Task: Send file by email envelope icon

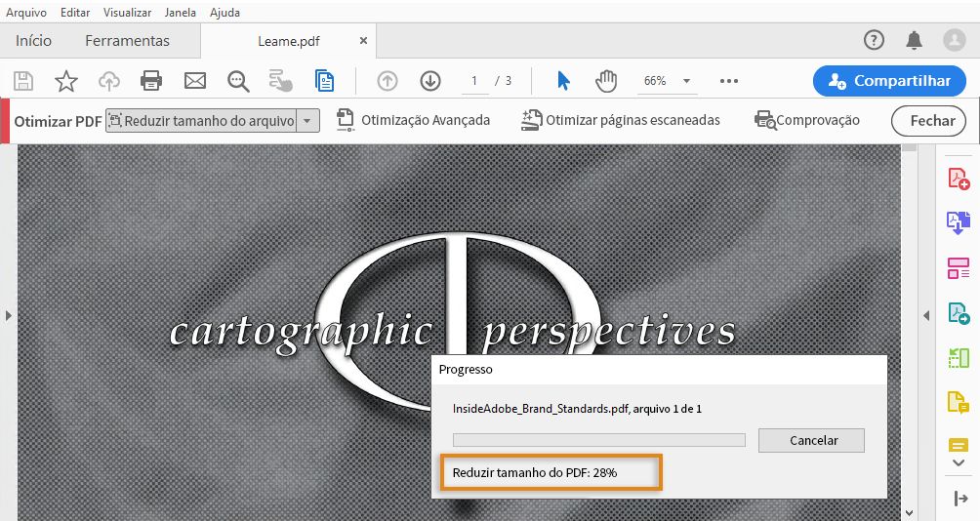Action: pos(195,81)
